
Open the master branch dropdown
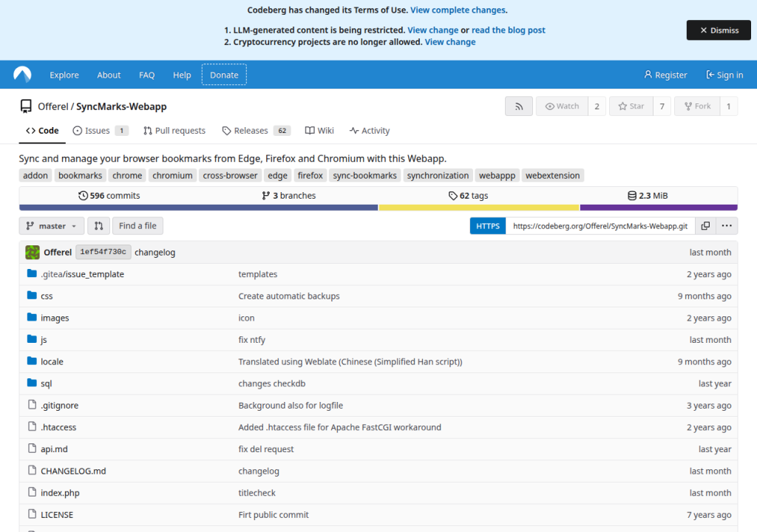[52, 226]
